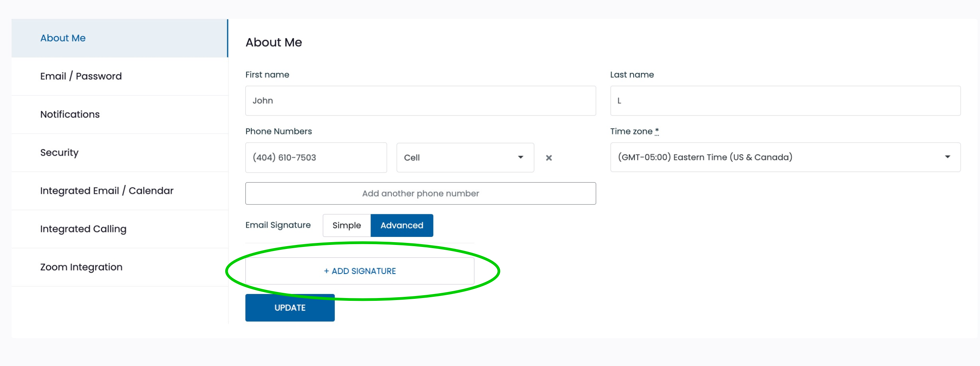Select Advanced email signature mode
The image size is (980, 366).
tap(402, 225)
